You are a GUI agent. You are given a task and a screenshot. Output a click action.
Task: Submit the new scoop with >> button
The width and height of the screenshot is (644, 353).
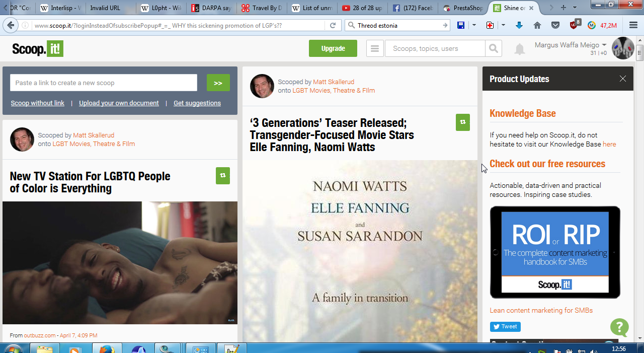tap(218, 83)
